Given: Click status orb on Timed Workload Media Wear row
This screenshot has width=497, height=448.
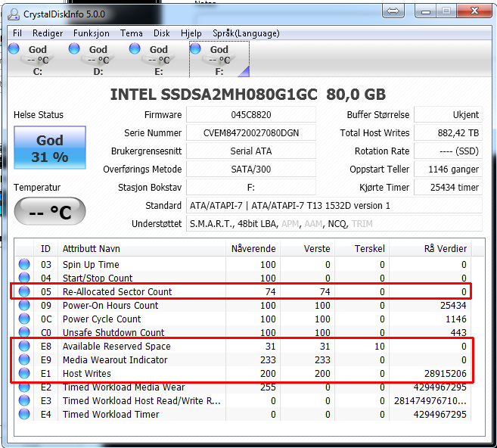Looking at the screenshot, I should [x=24, y=387].
